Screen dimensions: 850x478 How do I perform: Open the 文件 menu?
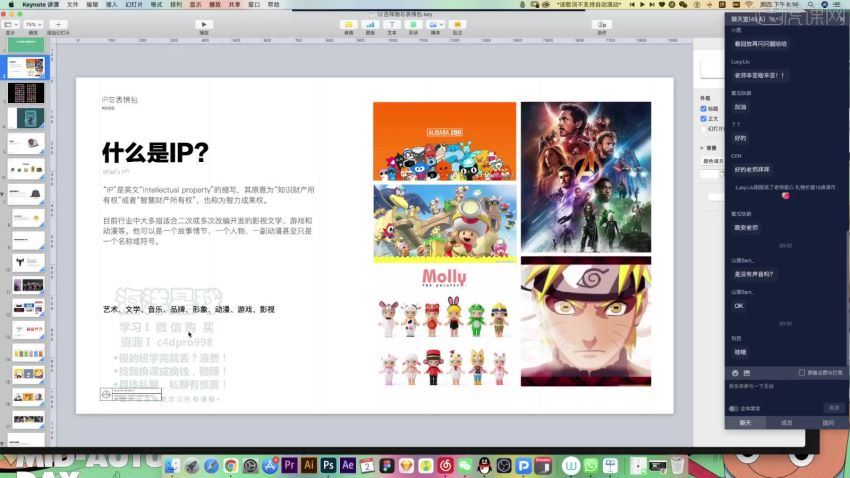[x=73, y=4]
